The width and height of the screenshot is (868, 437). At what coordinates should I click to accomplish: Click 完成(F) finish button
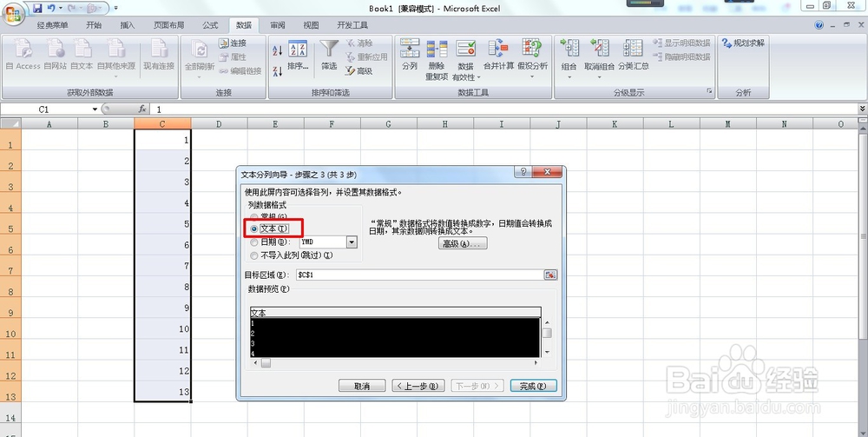tap(533, 386)
